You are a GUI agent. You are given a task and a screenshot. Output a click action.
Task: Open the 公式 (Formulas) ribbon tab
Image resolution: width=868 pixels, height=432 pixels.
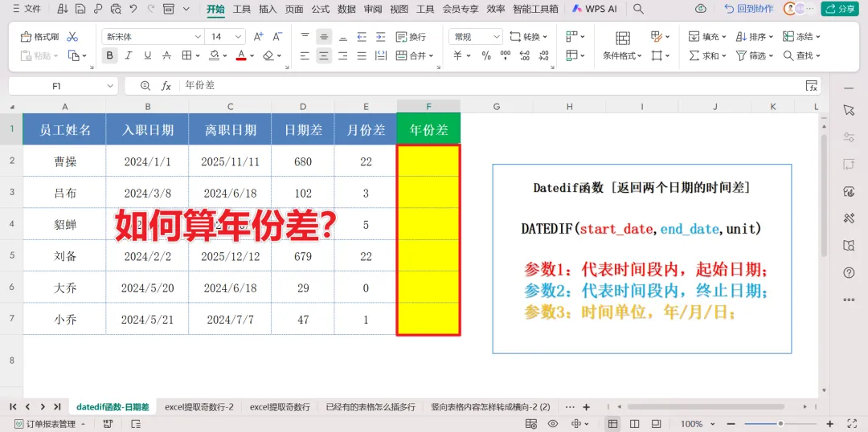(x=320, y=9)
